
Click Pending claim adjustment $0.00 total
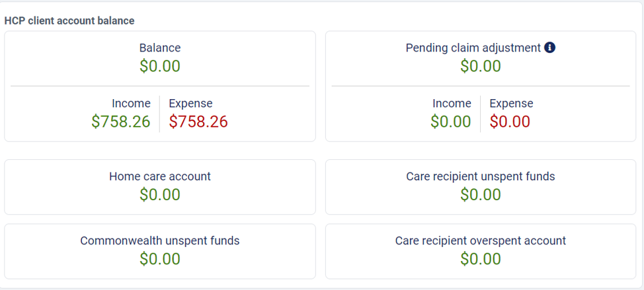pos(481,66)
